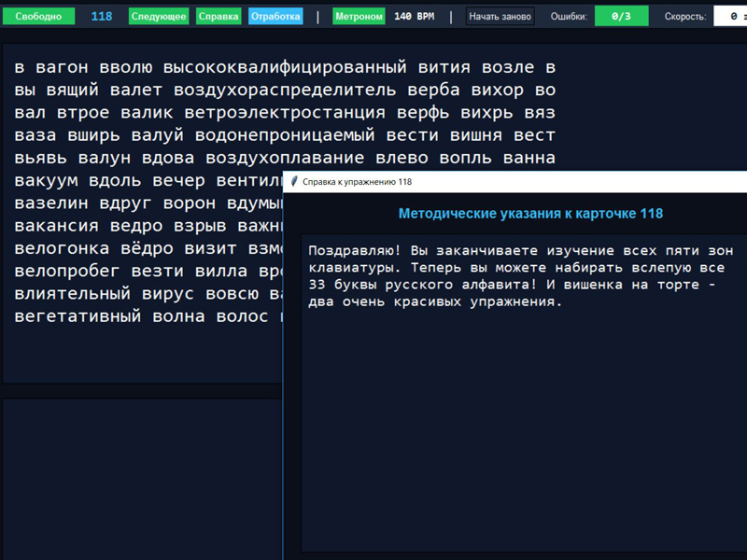747x560 pixels.
Task: Click the word "ванна"
Action: [x=529, y=158]
